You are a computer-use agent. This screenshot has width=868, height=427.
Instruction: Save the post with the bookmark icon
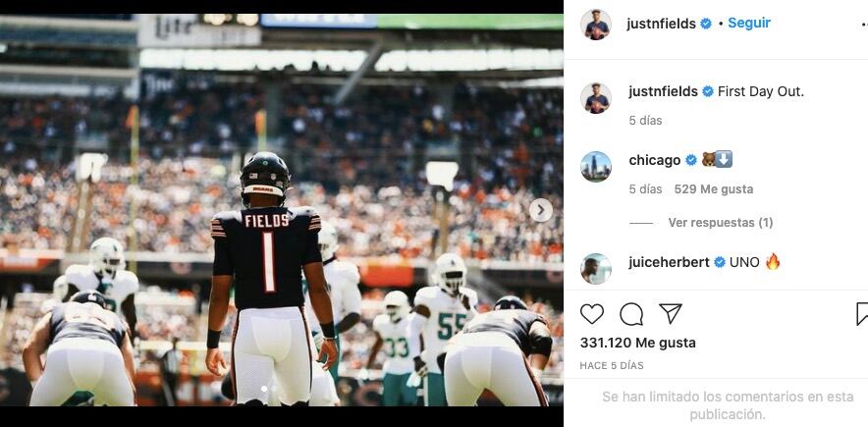[862, 313]
